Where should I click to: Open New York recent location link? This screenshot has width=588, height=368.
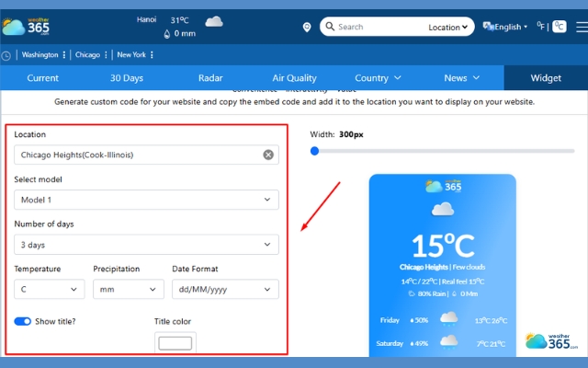(131, 55)
